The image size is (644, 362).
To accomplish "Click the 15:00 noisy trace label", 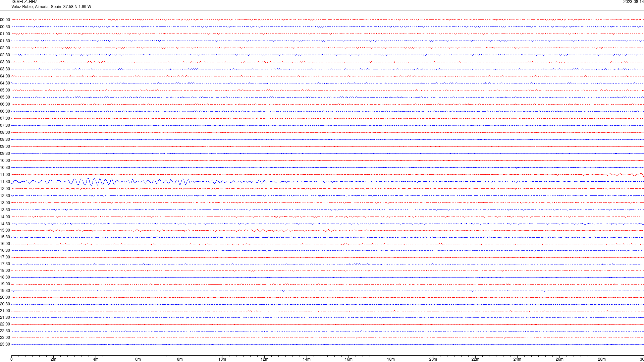I will (x=5, y=230).
